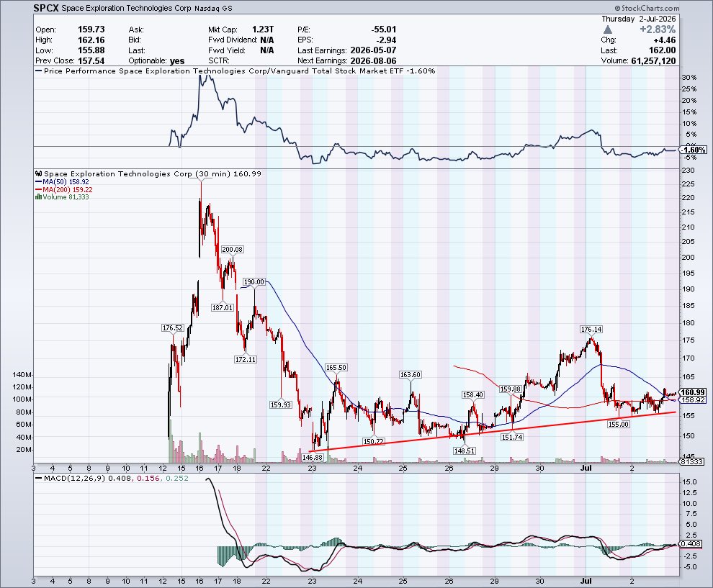Image resolution: width=713 pixels, height=588 pixels.
Task: Click the 176.14 peak label
Action: click(x=591, y=329)
